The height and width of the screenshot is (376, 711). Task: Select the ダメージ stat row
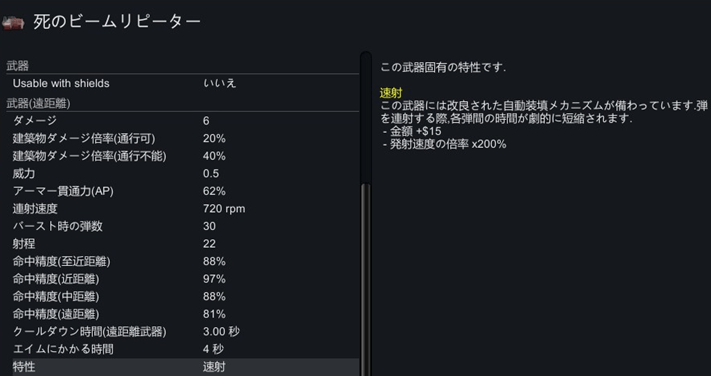coord(185,121)
